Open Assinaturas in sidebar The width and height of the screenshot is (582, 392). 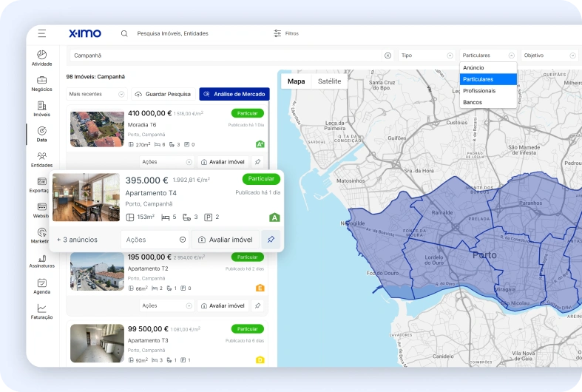42,261
